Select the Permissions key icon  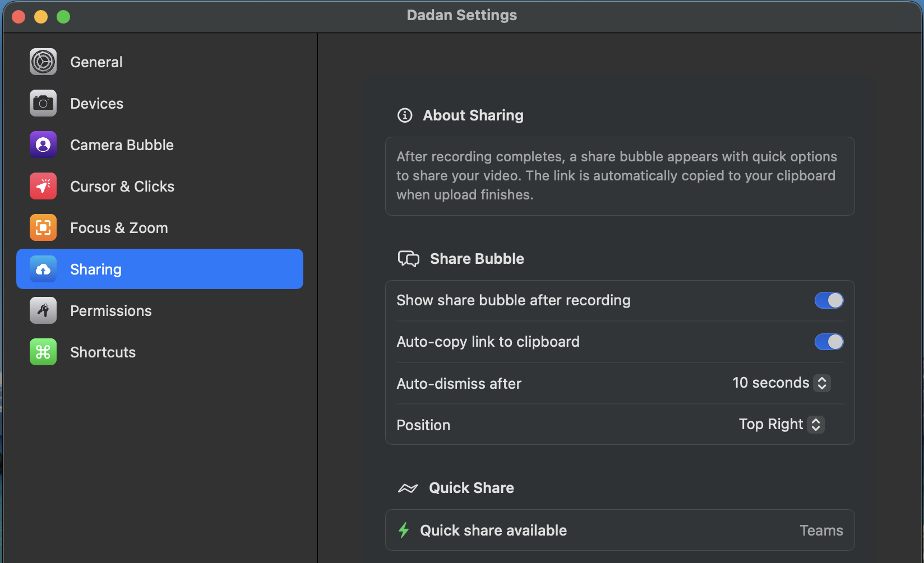click(43, 310)
